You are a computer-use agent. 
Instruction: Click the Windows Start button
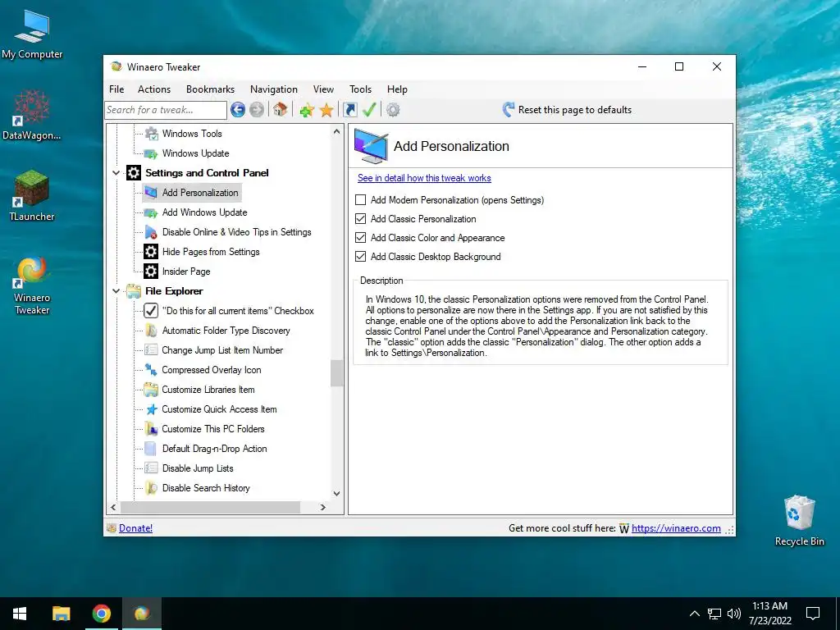coord(20,614)
